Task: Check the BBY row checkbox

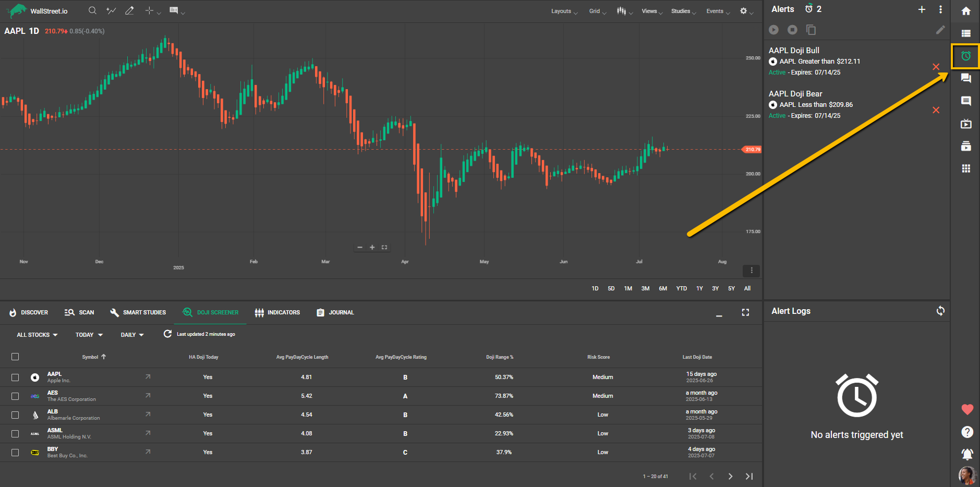Action: tap(15, 452)
